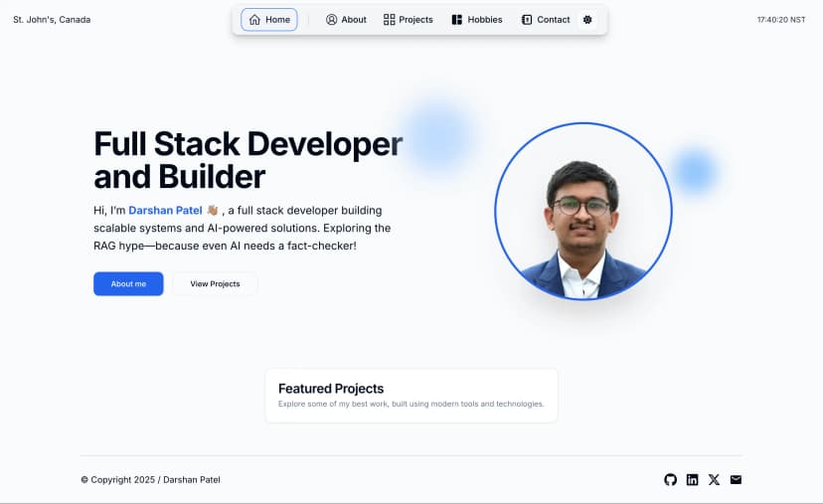
Task: Click the NST clock time text
Action: tap(781, 20)
